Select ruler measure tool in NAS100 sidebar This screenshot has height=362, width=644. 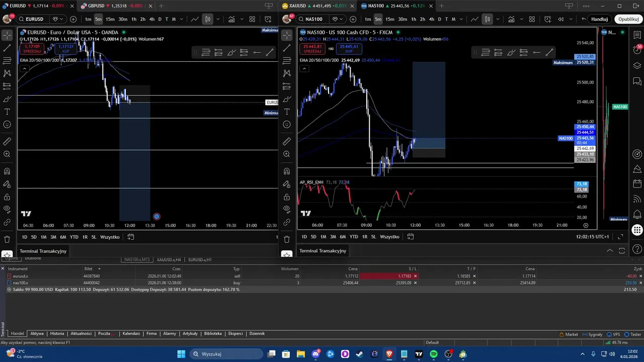[x=287, y=142]
